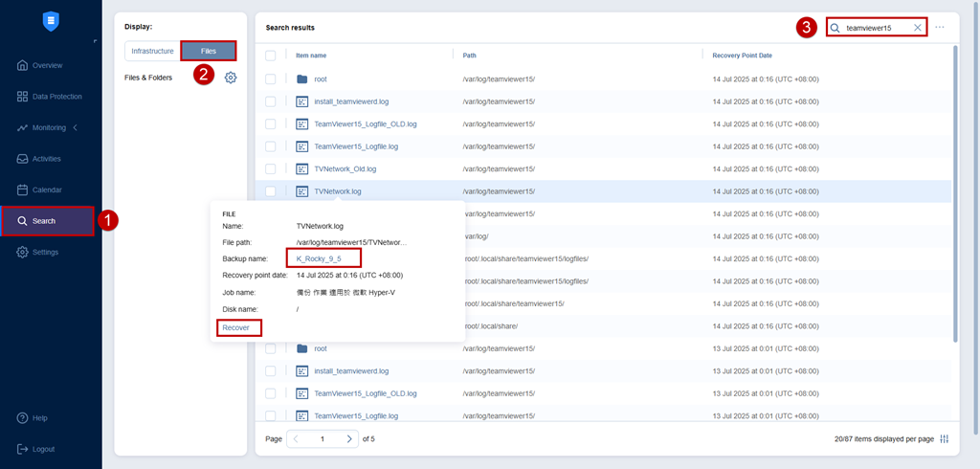The image size is (980, 469).
Task: Switch to the Files tab
Action: (x=208, y=51)
